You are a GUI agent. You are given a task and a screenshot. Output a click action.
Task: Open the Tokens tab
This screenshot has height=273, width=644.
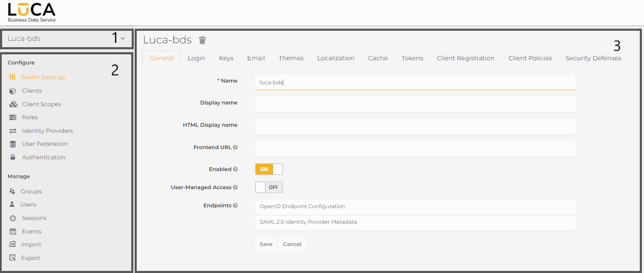[412, 58]
